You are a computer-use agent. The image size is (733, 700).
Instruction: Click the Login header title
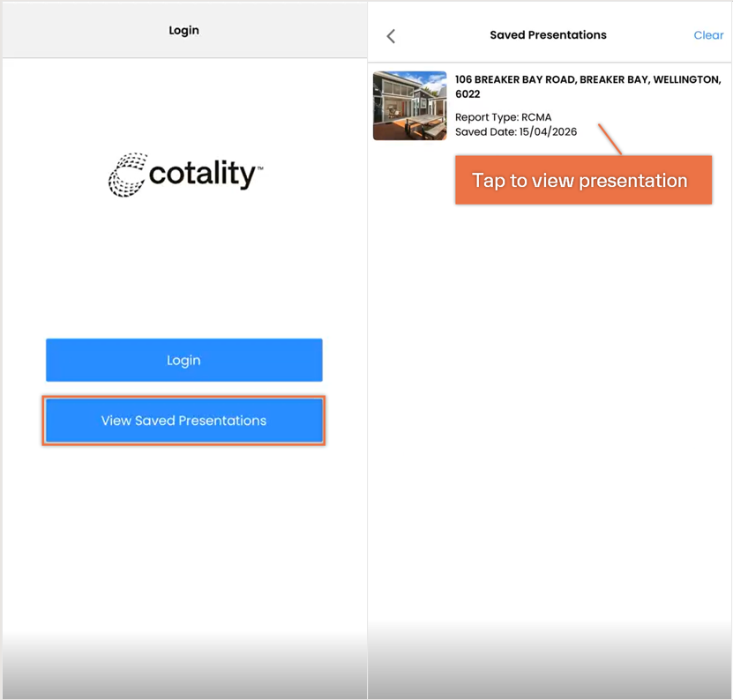tap(183, 30)
